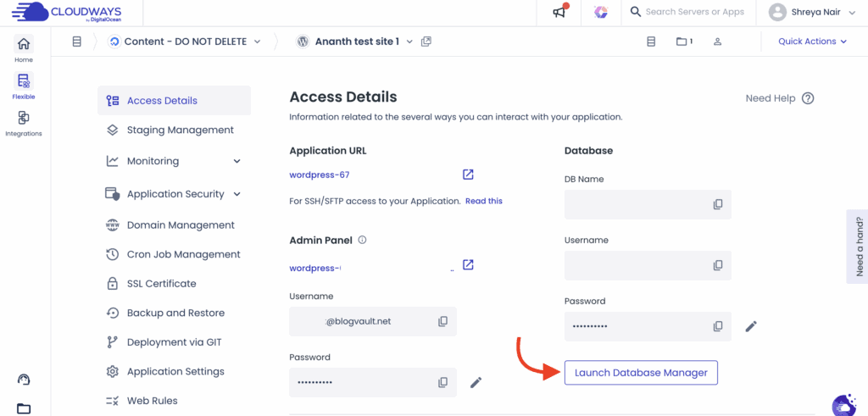Expand the Content - DO NOT DELETE server dropdown

[x=257, y=42]
